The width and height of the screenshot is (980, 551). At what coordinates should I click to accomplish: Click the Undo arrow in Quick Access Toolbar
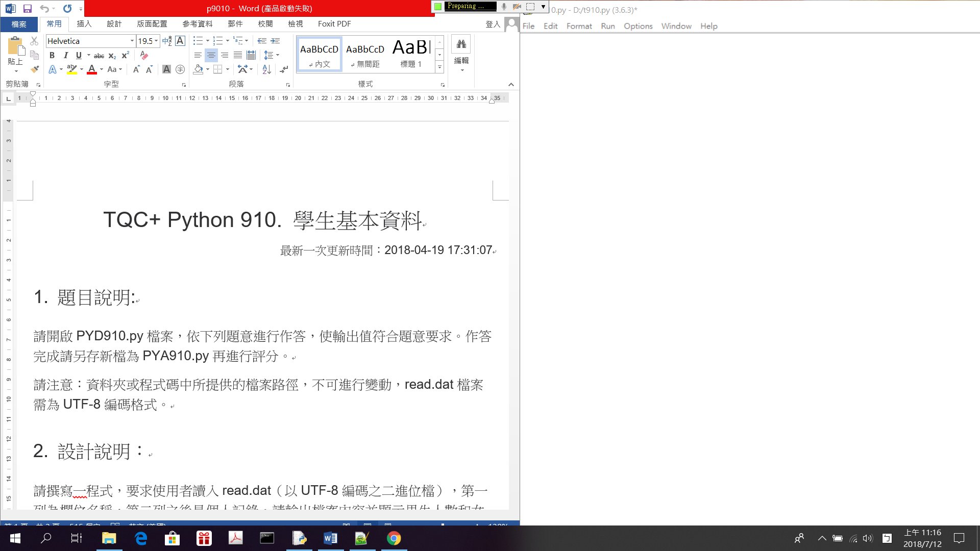[44, 9]
